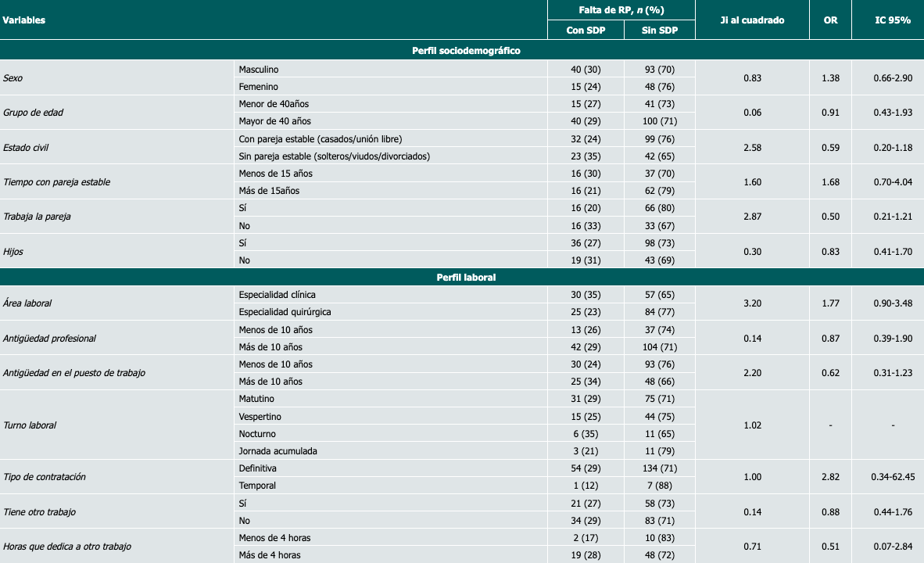This screenshot has height=563, width=924.
Task: Click the Especialidad quirúrgica cell
Action: pyautogui.click(x=285, y=312)
